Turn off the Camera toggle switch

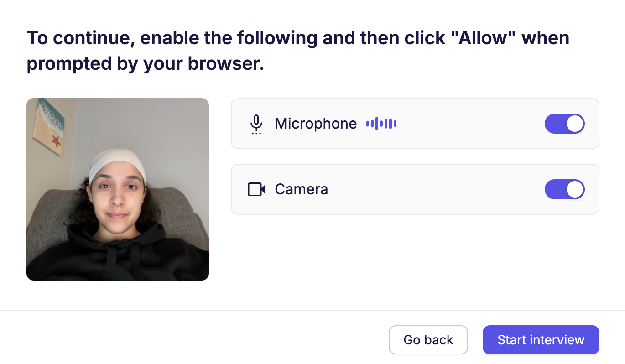(x=564, y=189)
